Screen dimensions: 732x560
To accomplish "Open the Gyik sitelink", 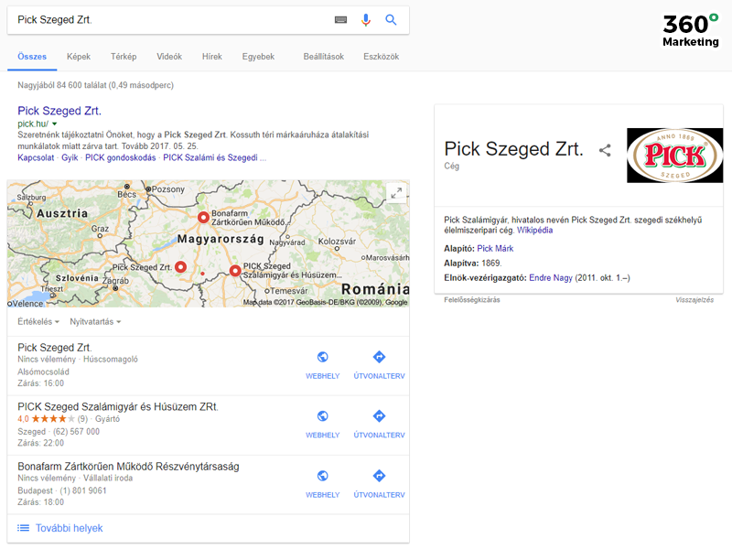I will [x=70, y=157].
